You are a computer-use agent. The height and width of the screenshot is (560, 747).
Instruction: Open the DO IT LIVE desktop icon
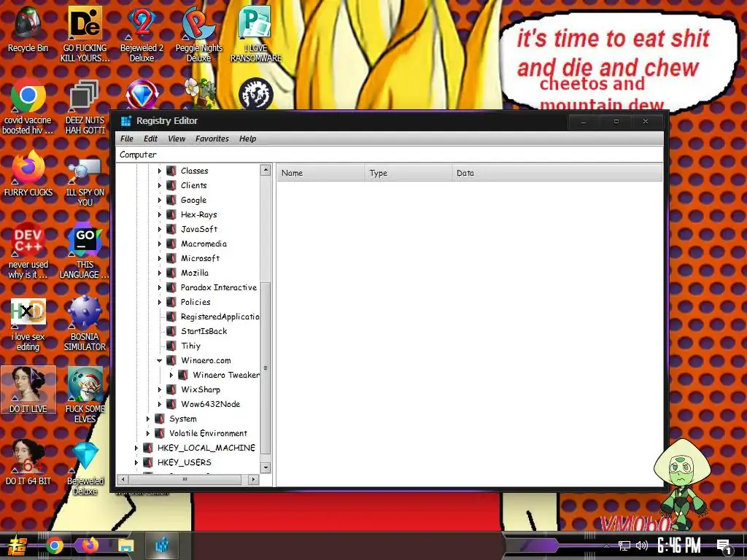[28, 389]
